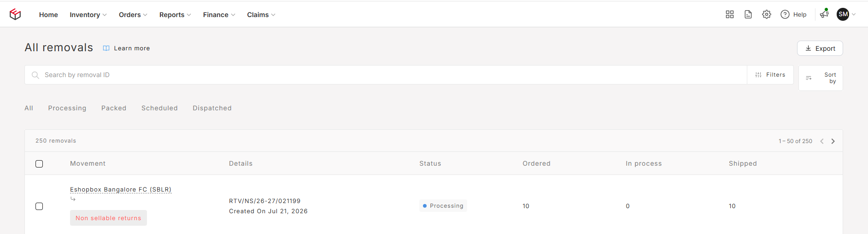Go to previous page of removals
This screenshot has width=868, height=234.
(x=822, y=141)
